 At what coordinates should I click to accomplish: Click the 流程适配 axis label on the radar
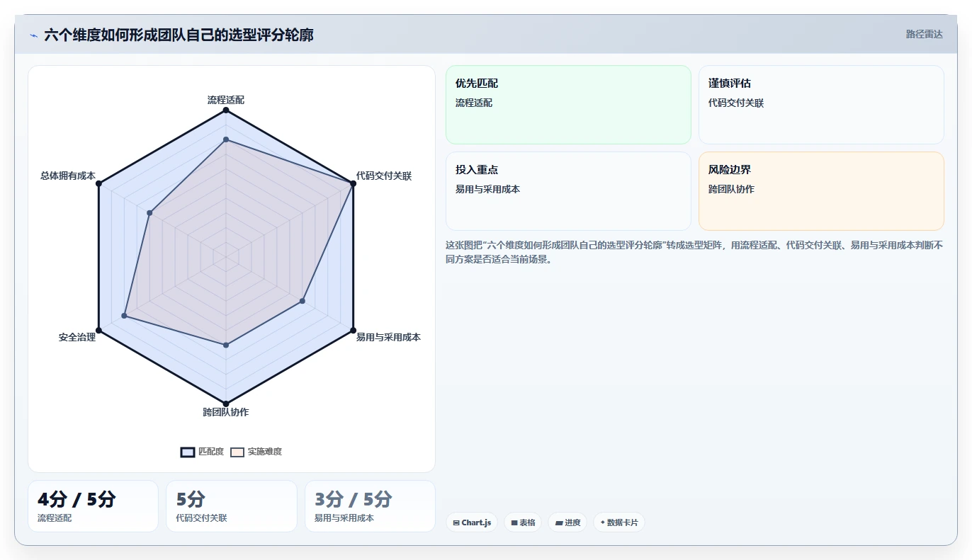point(226,100)
